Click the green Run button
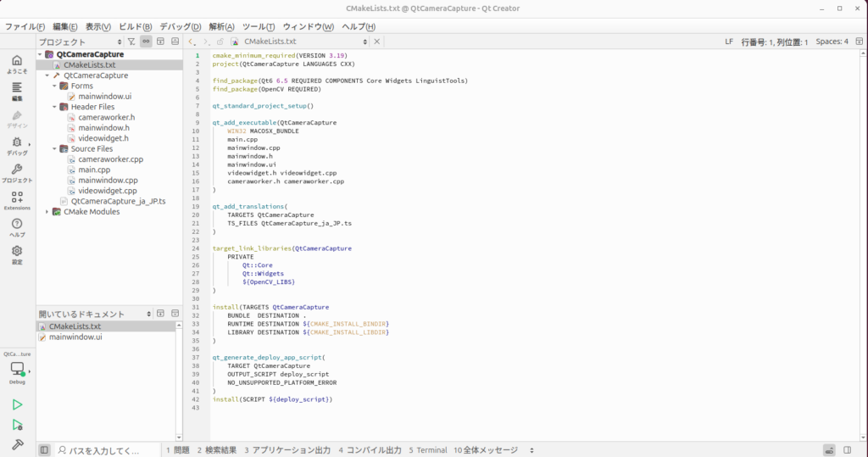Image resolution: width=868 pixels, height=457 pixels. click(17, 405)
